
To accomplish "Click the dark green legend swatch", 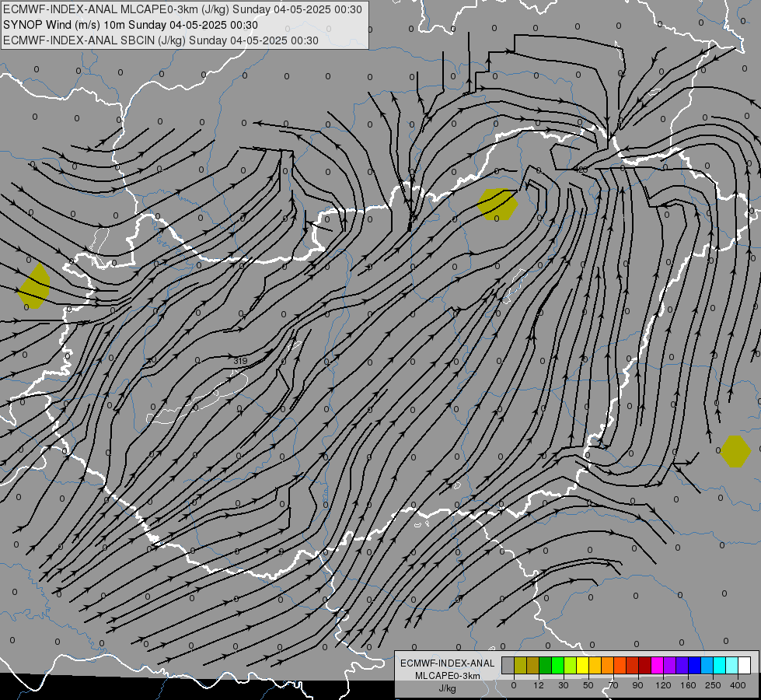I will click(545, 665).
